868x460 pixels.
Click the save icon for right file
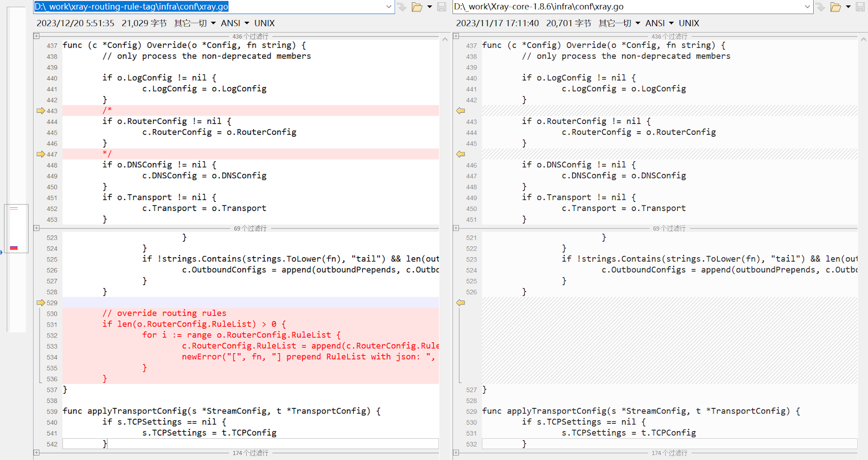click(860, 7)
